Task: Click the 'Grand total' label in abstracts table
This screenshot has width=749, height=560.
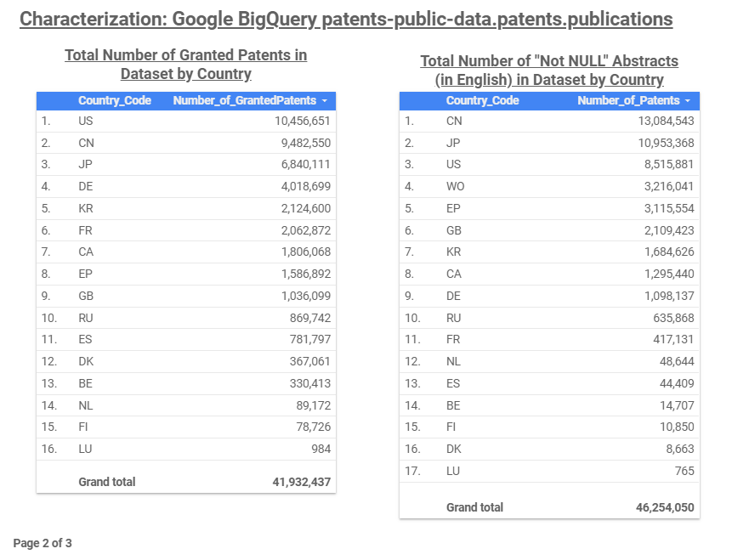Action: [474, 507]
